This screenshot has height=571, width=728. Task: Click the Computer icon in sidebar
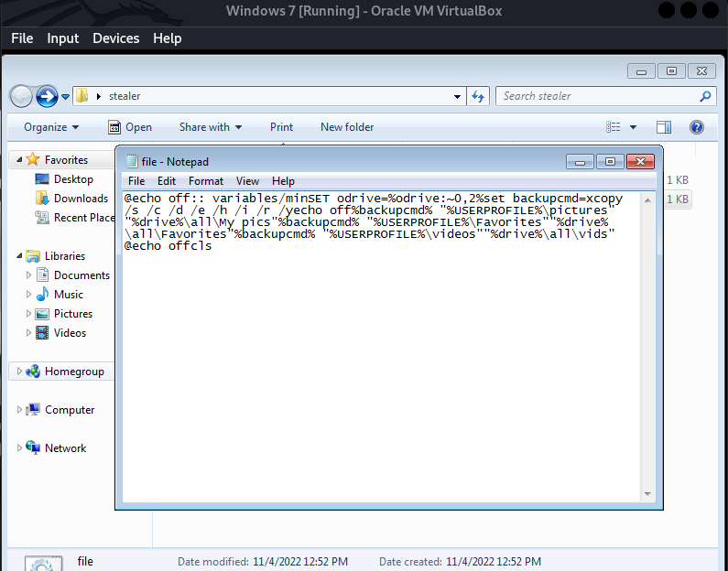pyautogui.click(x=33, y=409)
